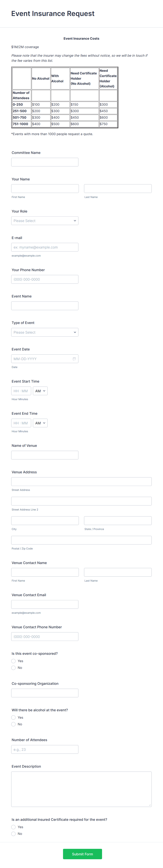Open the AM/PM selector for Event End Time
163x868 pixels.
pos(40,423)
